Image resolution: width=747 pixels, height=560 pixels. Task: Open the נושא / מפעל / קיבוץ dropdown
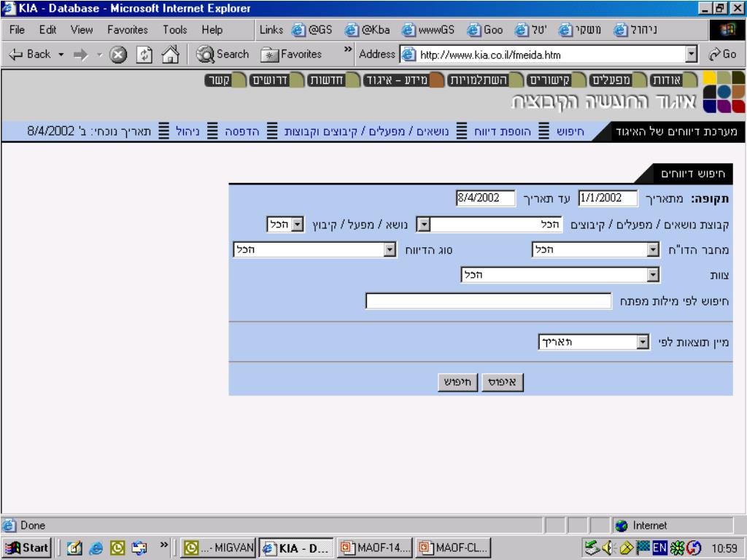click(x=285, y=225)
